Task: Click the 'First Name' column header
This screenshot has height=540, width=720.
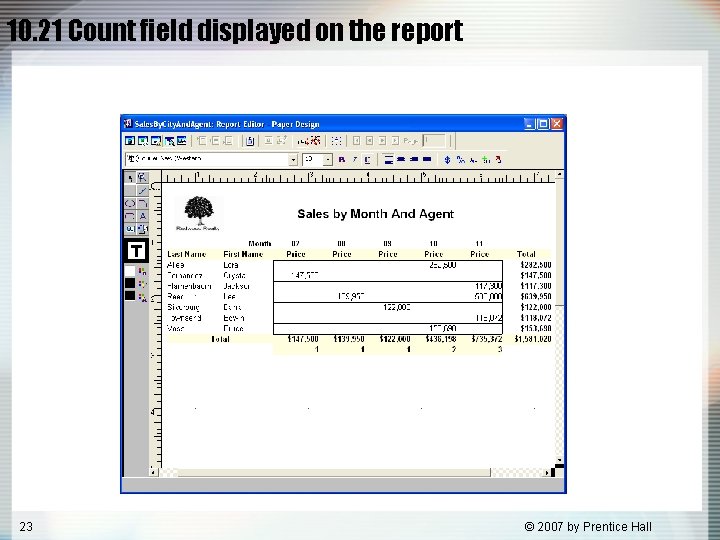Action: click(x=243, y=254)
